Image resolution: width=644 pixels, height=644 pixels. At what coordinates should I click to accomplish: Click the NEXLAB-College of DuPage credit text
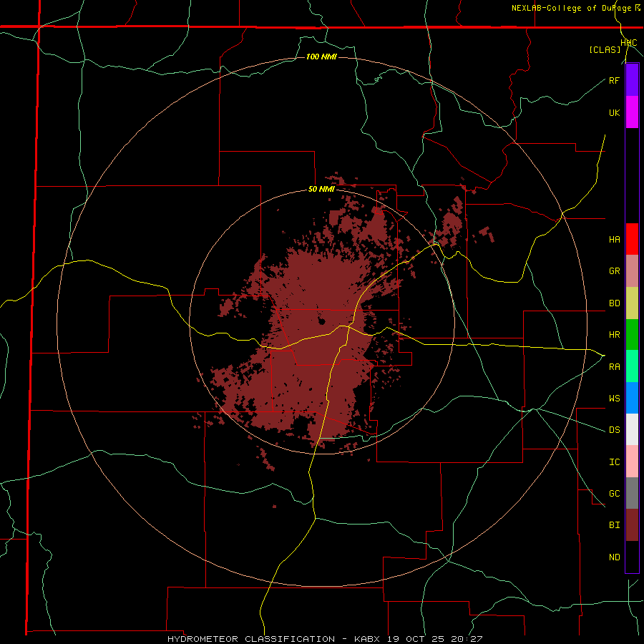click(x=572, y=8)
